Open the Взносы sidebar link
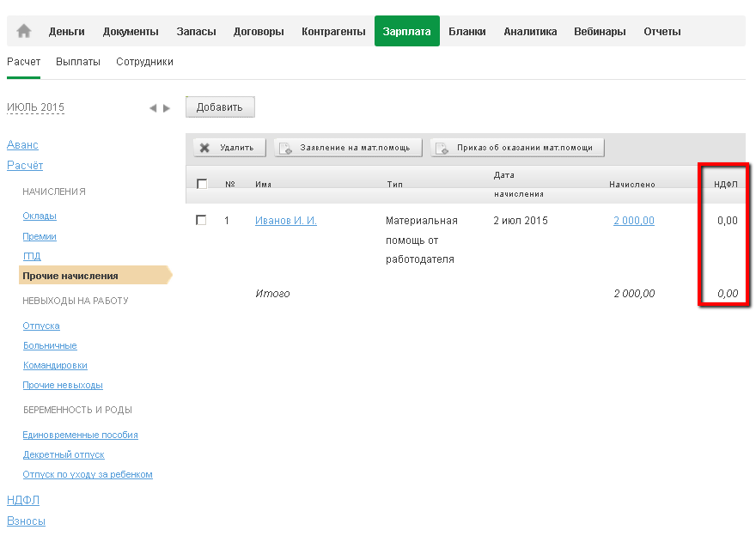The image size is (756, 536). (x=26, y=521)
